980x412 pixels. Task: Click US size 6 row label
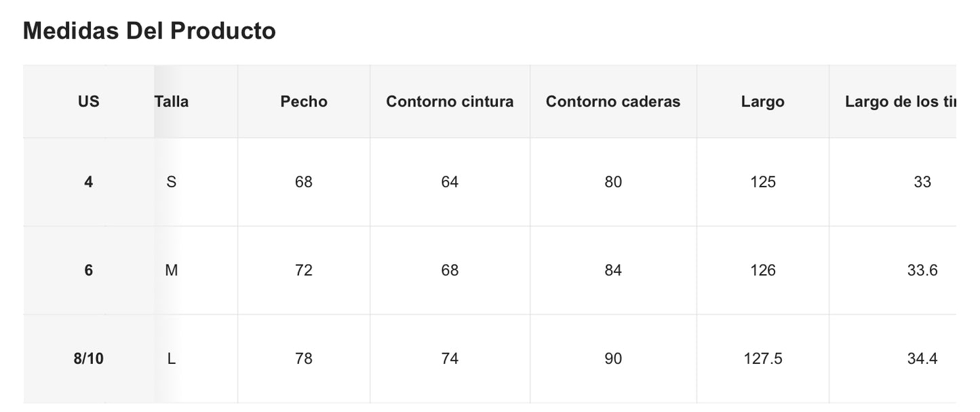88,270
